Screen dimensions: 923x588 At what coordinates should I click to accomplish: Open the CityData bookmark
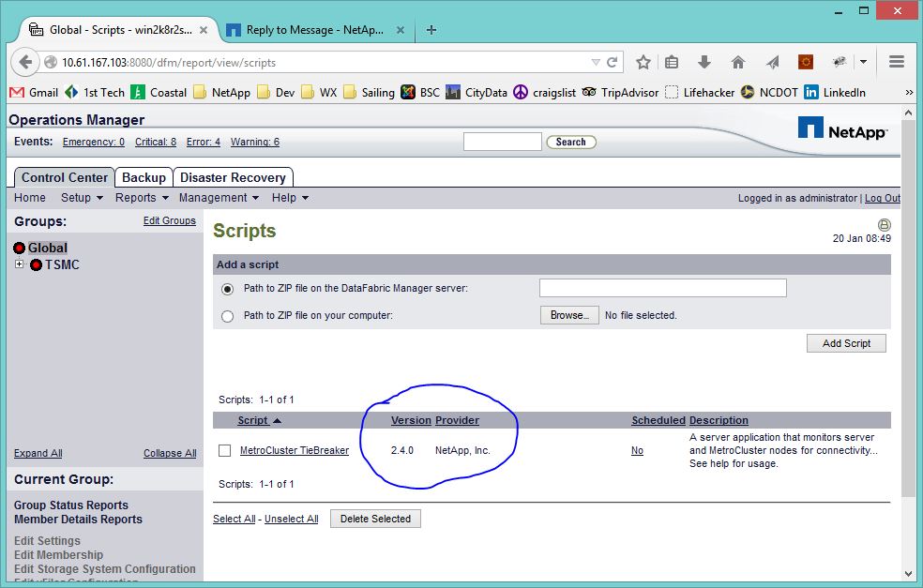point(477,93)
